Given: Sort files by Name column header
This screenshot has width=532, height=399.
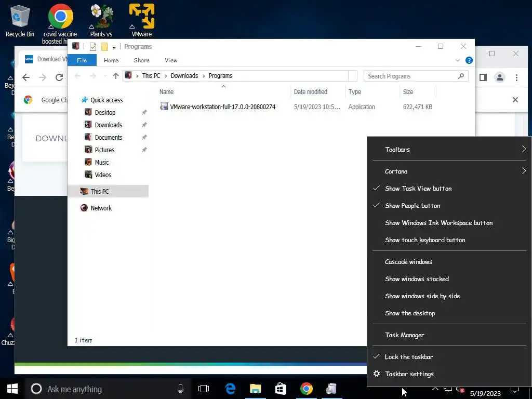Looking at the screenshot, I should click(x=167, y=91).
